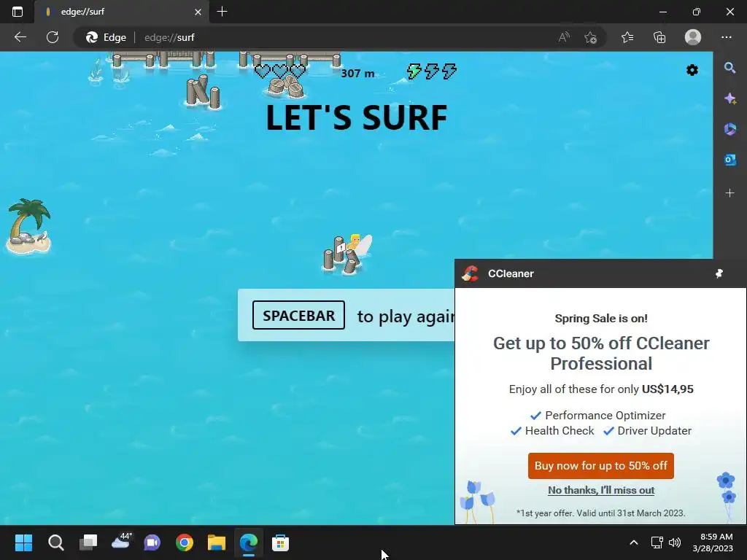Open the profile avatar icon
This screenshot has width=747, height=560.
[x=693, y=37]
